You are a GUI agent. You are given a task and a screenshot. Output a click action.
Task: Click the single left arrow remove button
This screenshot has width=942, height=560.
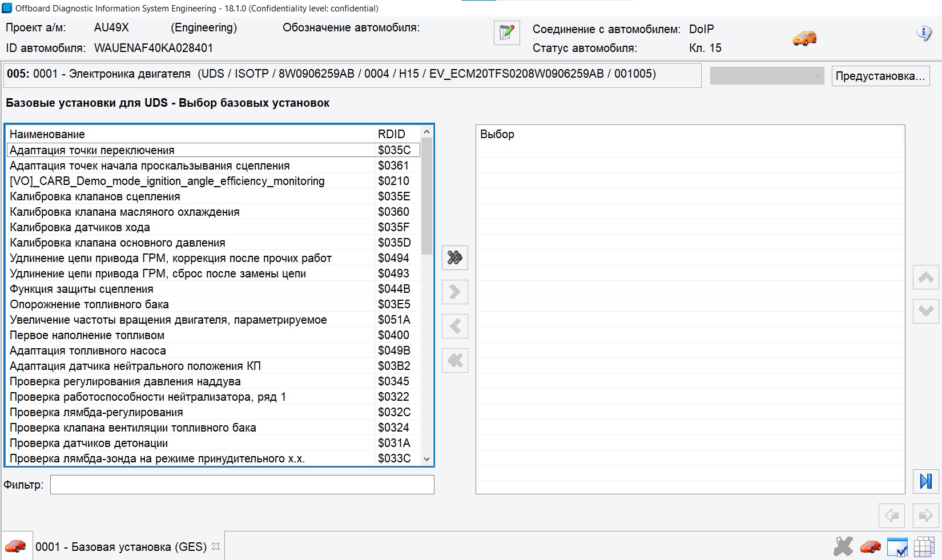coord(455,326)
